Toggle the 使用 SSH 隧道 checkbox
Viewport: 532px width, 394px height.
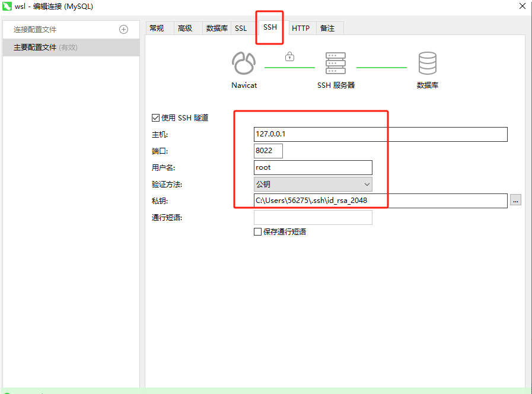[155, 117]
